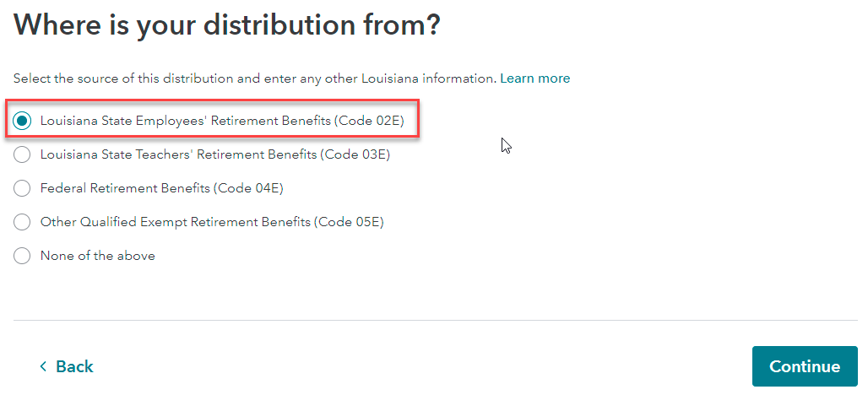Pick Other Qualified Exempt Retirement Benefits radio button
Image resolution: width=868 pixels, height=395 pixels.
23,222
